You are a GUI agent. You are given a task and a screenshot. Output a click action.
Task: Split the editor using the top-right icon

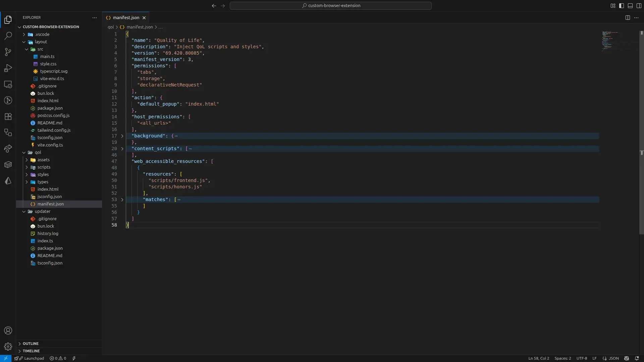627,18
